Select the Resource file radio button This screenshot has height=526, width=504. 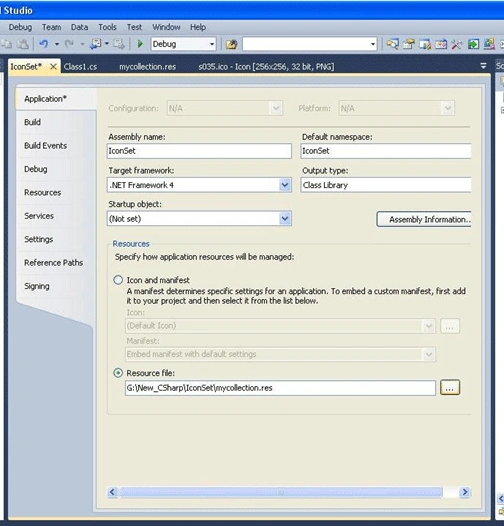coord(118,373)
